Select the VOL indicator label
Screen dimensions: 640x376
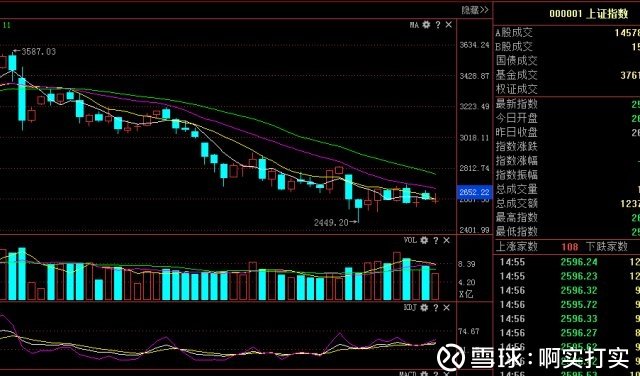click(410, 240)
